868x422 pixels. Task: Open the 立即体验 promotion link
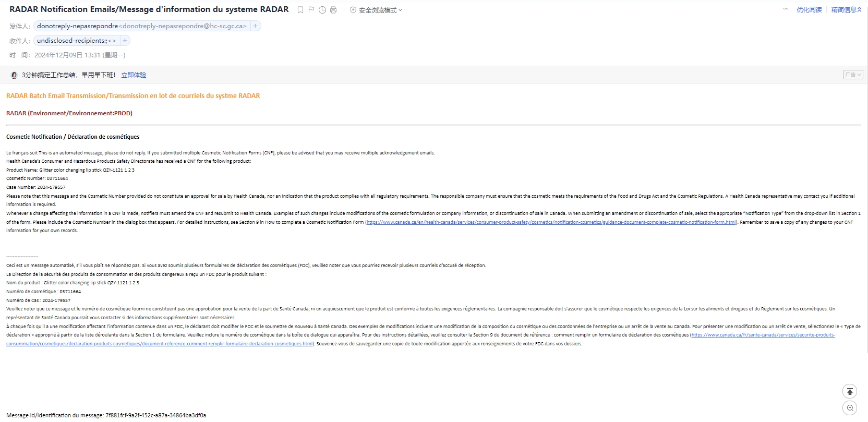tap(134, 75)
